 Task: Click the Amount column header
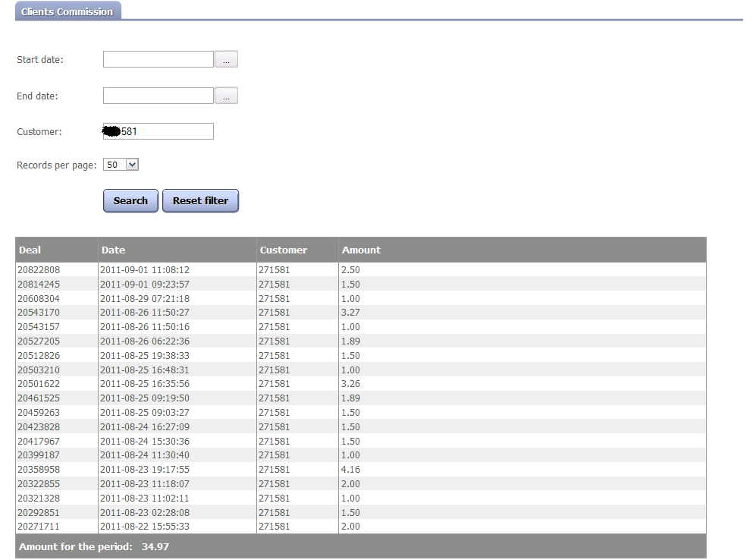361,250
